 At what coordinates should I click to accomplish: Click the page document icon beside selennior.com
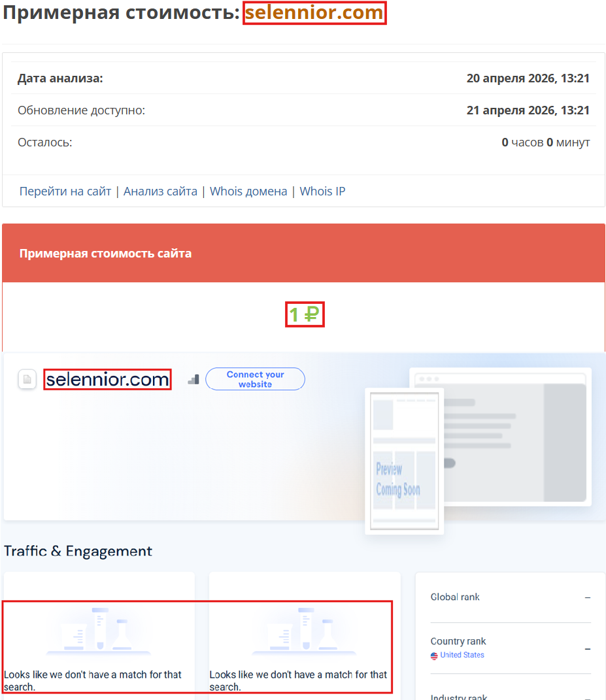[27, 379]
